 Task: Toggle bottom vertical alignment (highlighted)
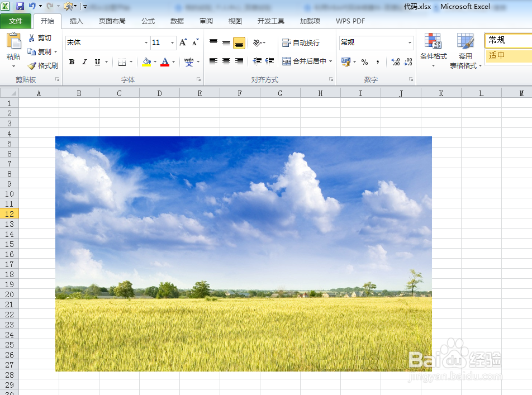coord(239,43)
